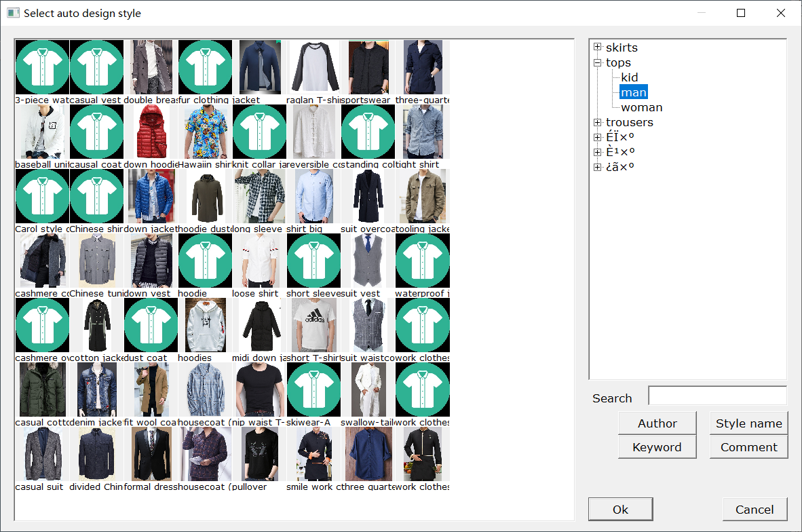
Task: Choose the Chinese tunic suit thumbnail
Action: [96, 261]
